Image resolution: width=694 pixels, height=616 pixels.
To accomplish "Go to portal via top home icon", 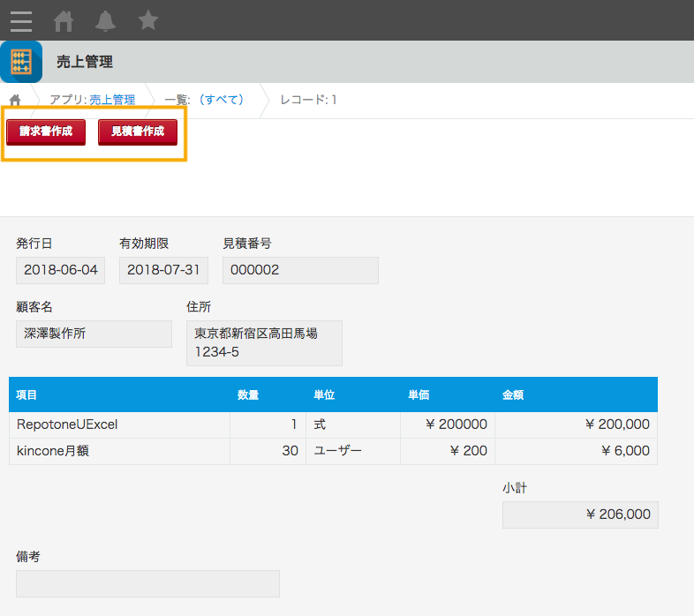I will pos(64,21).
